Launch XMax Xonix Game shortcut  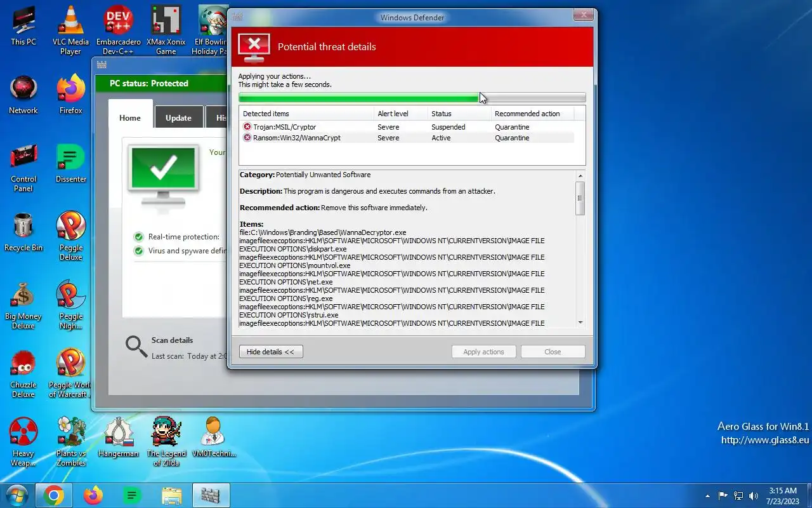tap(166, 30)
